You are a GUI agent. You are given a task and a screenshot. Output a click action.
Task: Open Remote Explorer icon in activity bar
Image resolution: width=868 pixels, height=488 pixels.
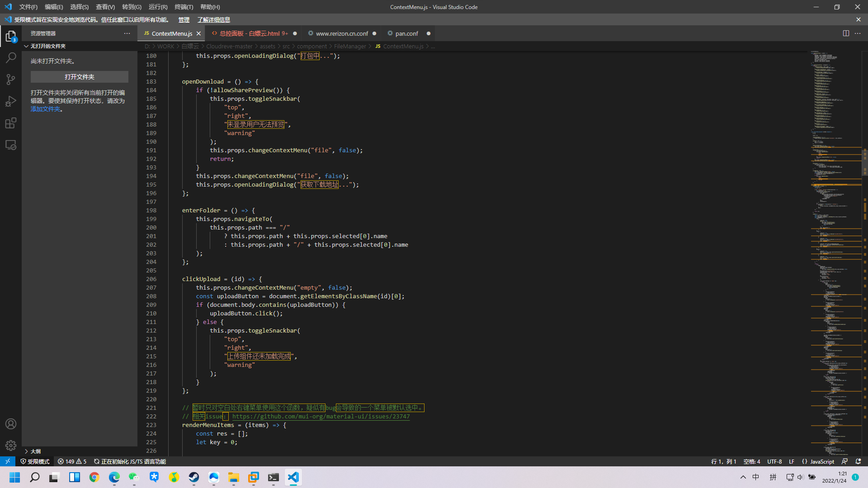11,145
